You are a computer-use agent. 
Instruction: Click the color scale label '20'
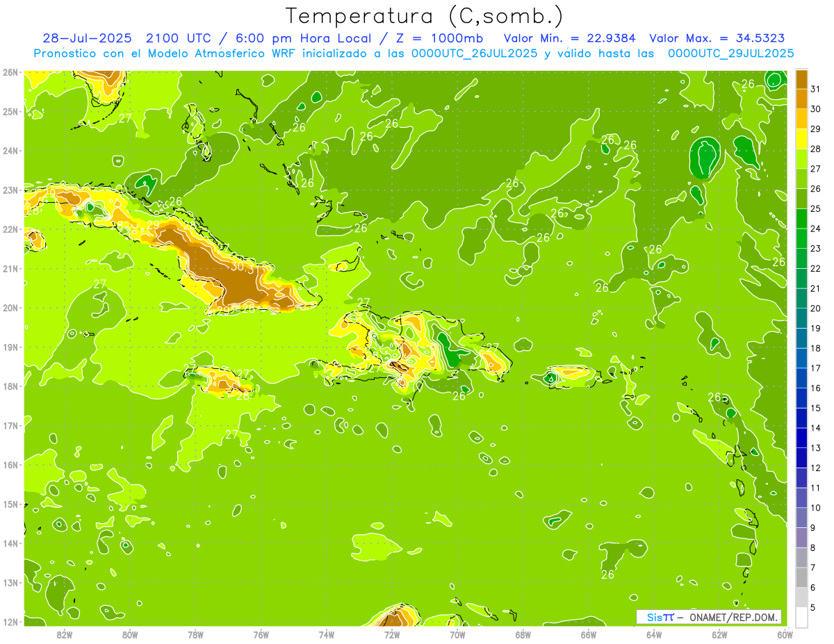tap(816, 308)
